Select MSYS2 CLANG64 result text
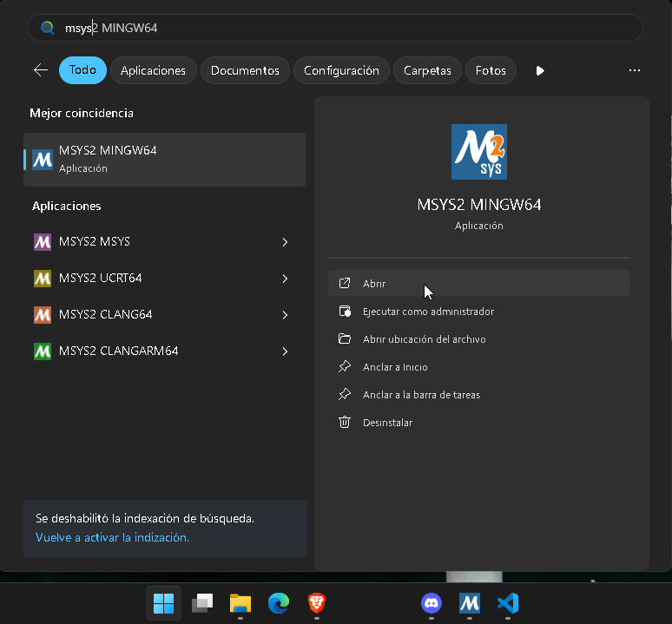 105,314
